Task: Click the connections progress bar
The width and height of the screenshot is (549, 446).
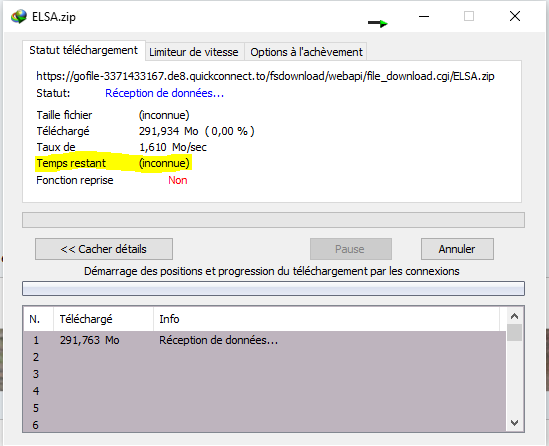Action: tap(273, 288)
